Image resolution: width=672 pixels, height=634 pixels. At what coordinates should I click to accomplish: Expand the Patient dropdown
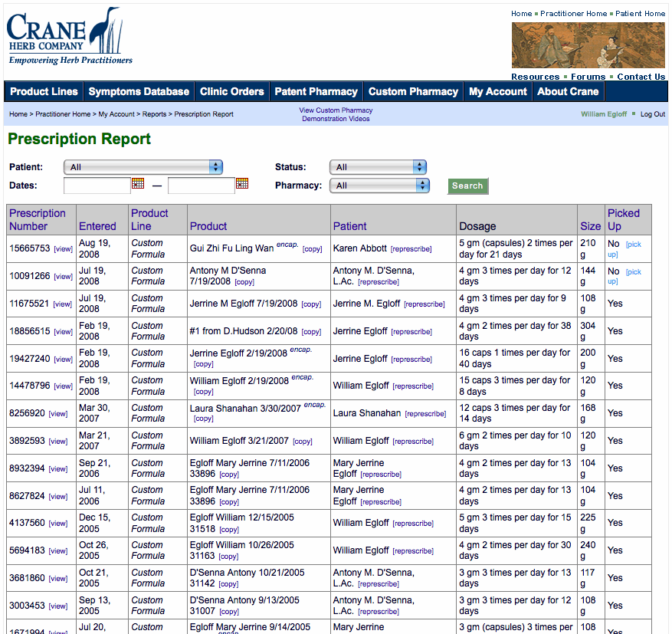tap(143, 167)
